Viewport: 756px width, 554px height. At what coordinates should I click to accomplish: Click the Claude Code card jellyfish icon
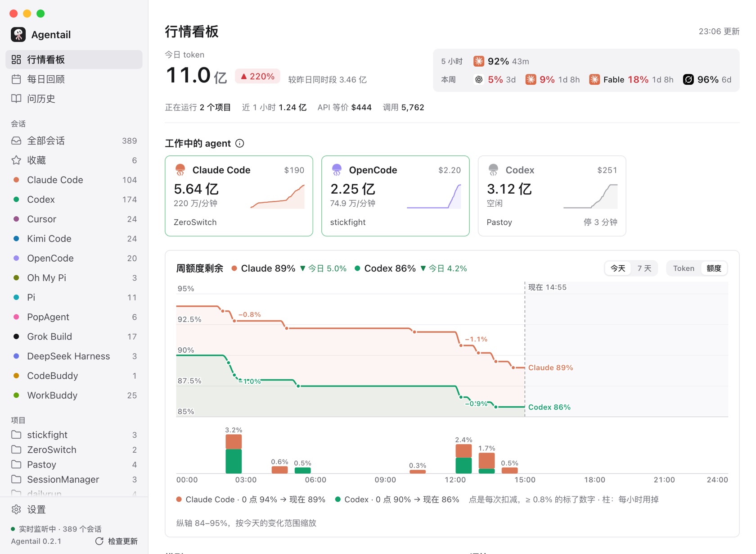[180, 170]
